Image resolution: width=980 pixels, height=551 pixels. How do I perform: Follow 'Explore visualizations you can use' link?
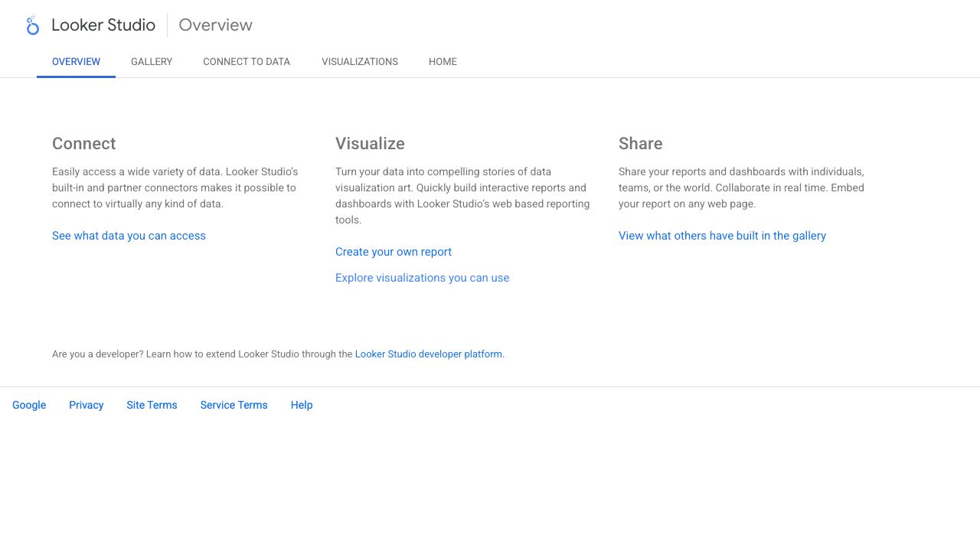click(422, 278)
